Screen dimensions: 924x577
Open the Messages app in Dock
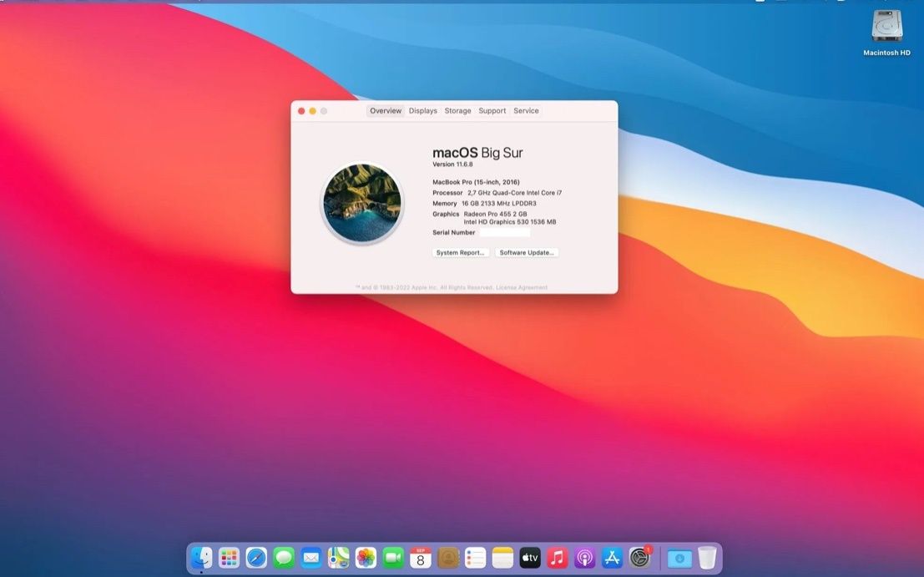pyautogui.click(x=284, y=557)
